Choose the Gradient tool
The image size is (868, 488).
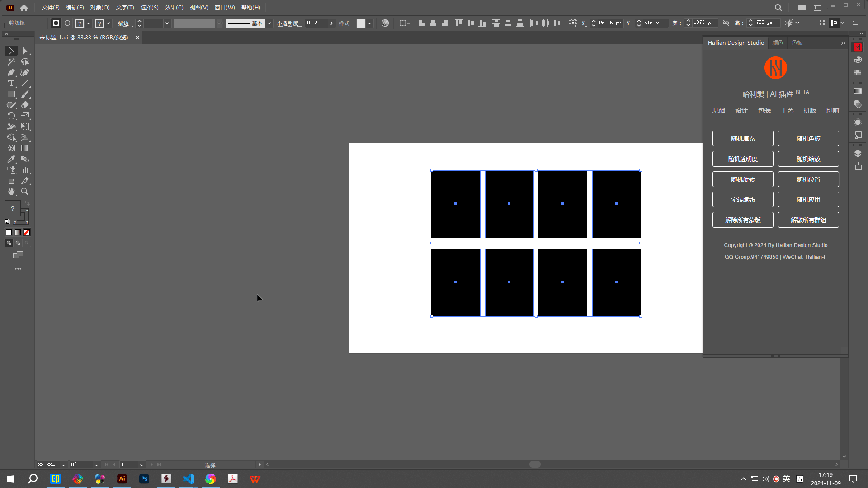[25, 148]
